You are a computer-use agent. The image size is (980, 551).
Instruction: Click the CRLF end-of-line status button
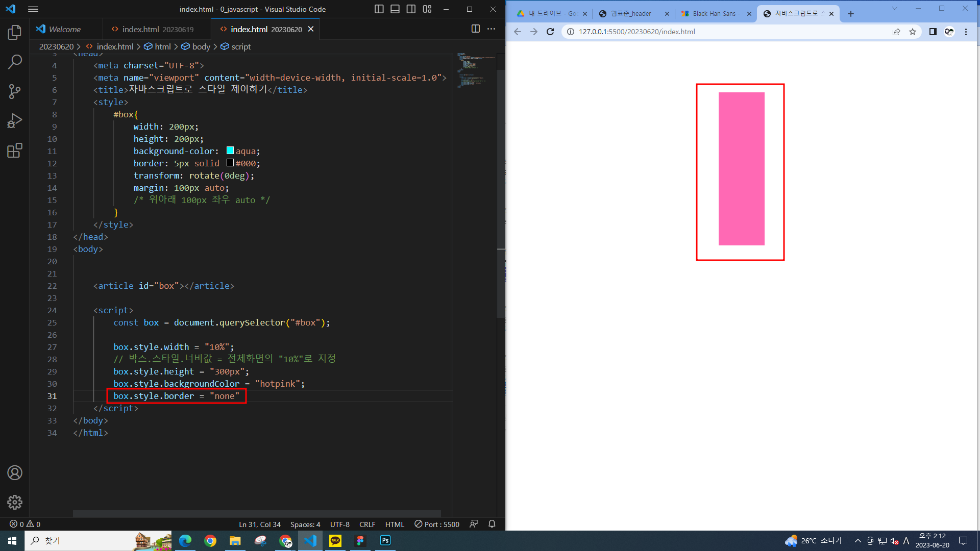click(367, 524)
